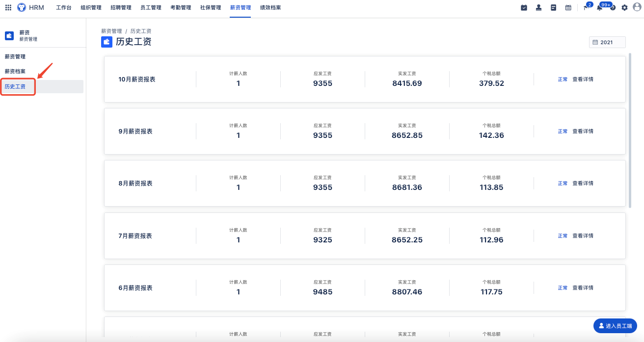Click 正常 status on 6月薪资报表 row

tap(563, 288)
